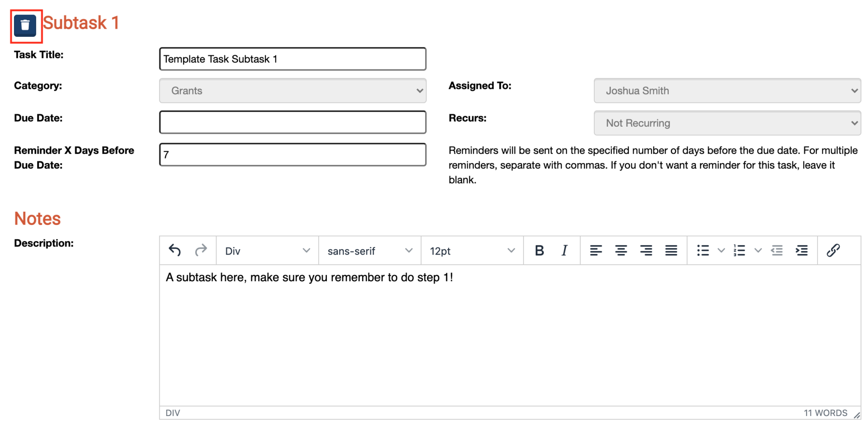Apply a numbered list to the description
This screenshot has width=868, height=430.
pos(739,250)
